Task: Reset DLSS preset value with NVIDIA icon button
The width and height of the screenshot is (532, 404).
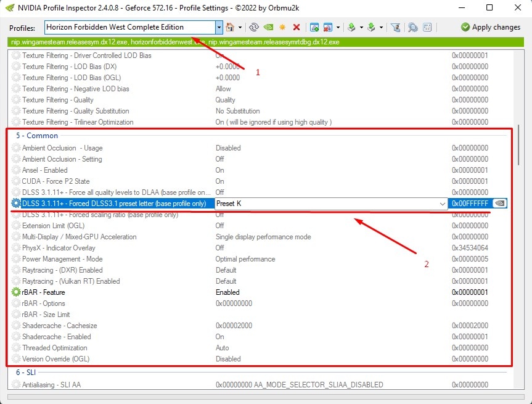Action: [500, 204]
